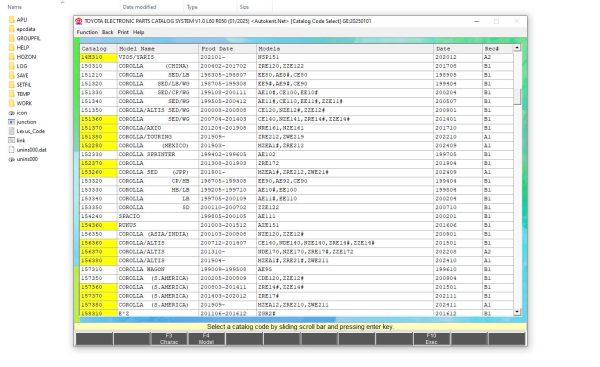Viewport: 600px width, 367px height.
Task: Open the Function menu
Action: tap(87, 33)
